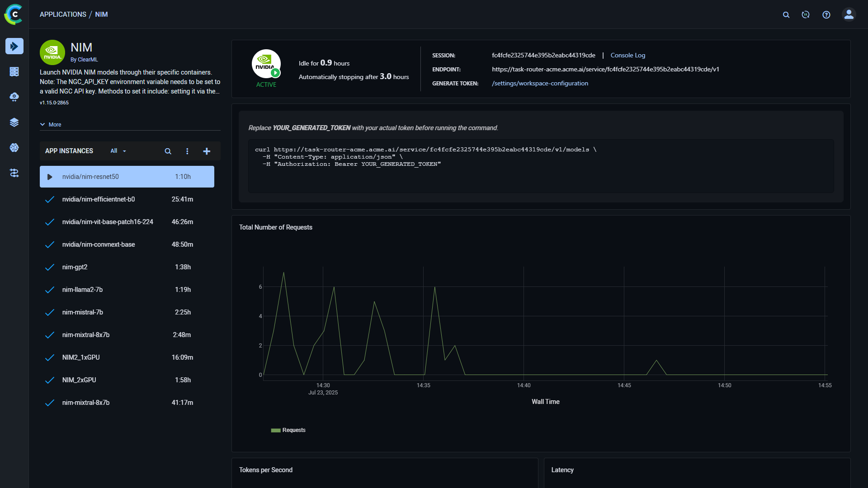Click the session ID fc4fcfe2325744e395b2eabc44319cde
The width and height of the screenshot is (868, 488).
click(543, 55)
